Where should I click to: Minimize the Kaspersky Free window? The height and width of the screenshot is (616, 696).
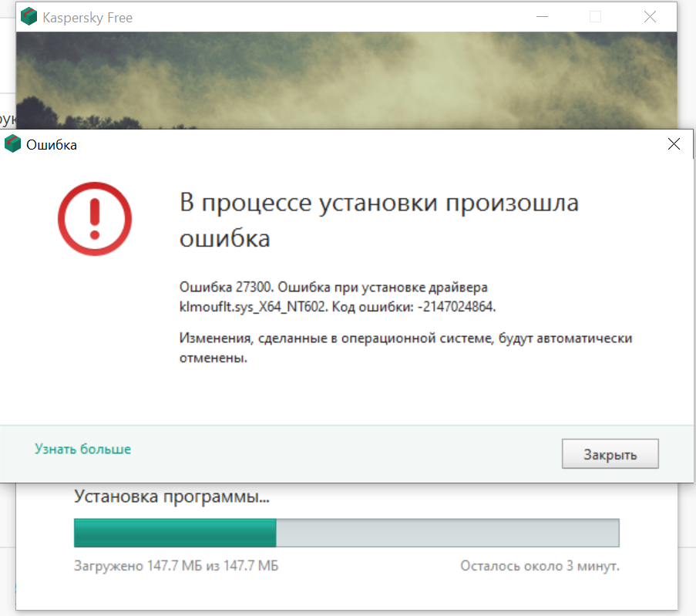pos(542,17)
